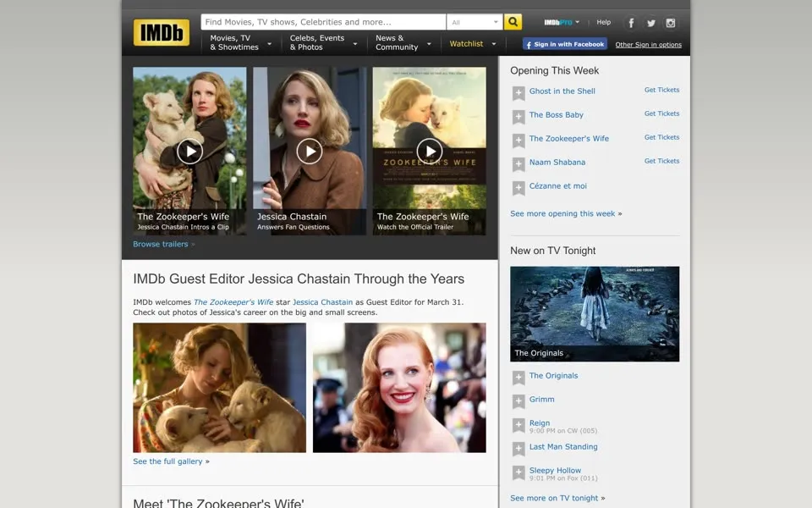812x508 pixels.
Task: Open Grimm TV listing link
Action: click(x=541, y=400)
